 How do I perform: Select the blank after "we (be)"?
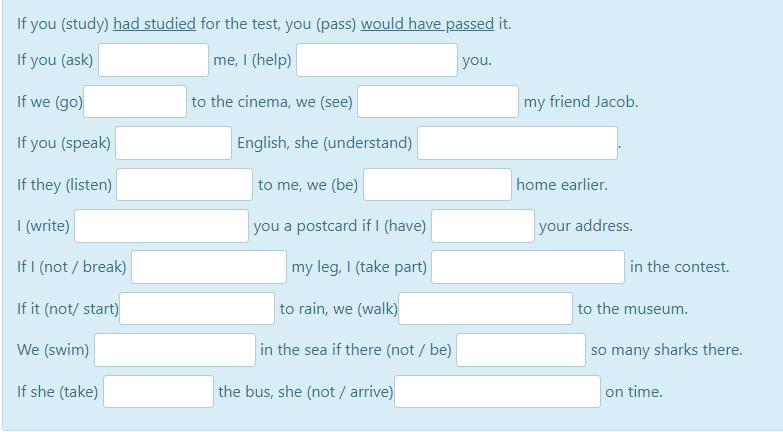coord(437,184)
